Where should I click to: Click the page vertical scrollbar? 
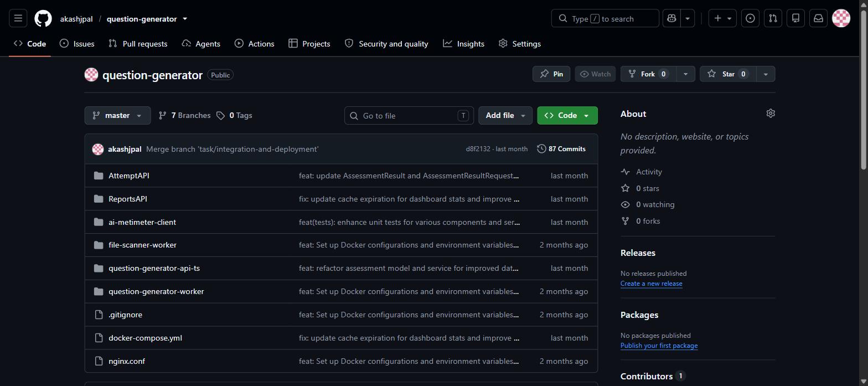(864, 89)
